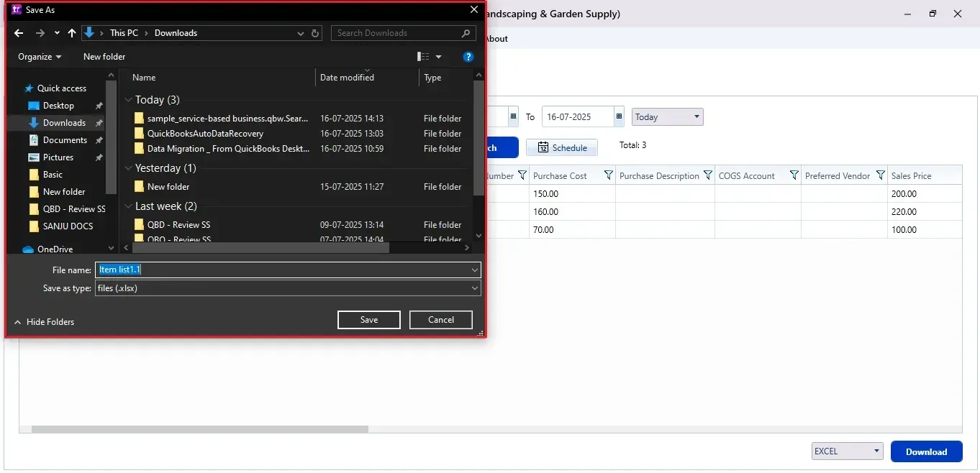Expand address bar previous locations dropdown
980x473 pixels.
pyautogui.click(x=301, y=33)
